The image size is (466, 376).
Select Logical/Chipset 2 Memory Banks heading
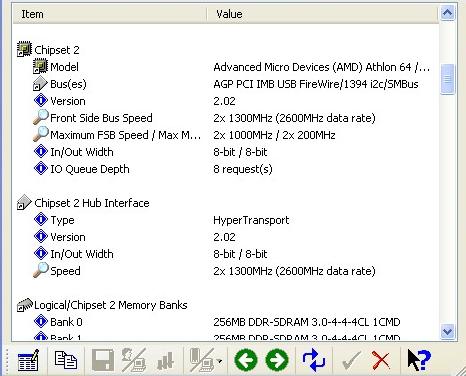coord(111,305)
